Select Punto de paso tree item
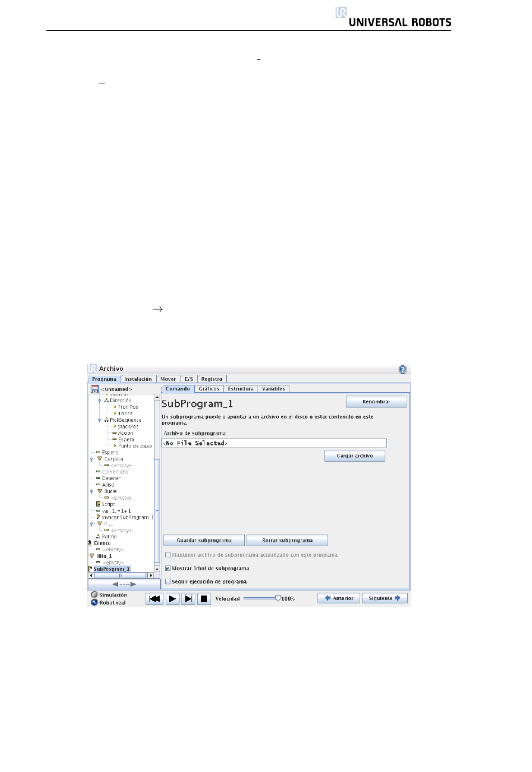The width and height of the screenshot is (532, 772). (134, 446)
